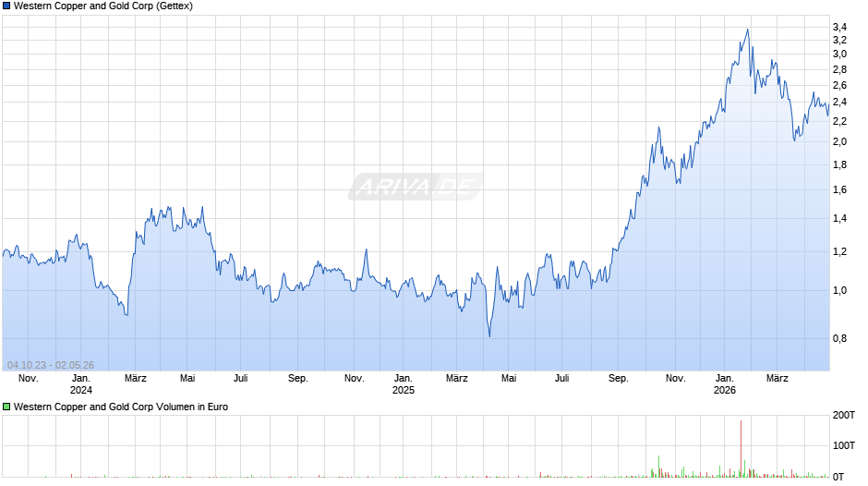
Task: Click the '2,8' price axis label
Action: [x=839, y=70]
